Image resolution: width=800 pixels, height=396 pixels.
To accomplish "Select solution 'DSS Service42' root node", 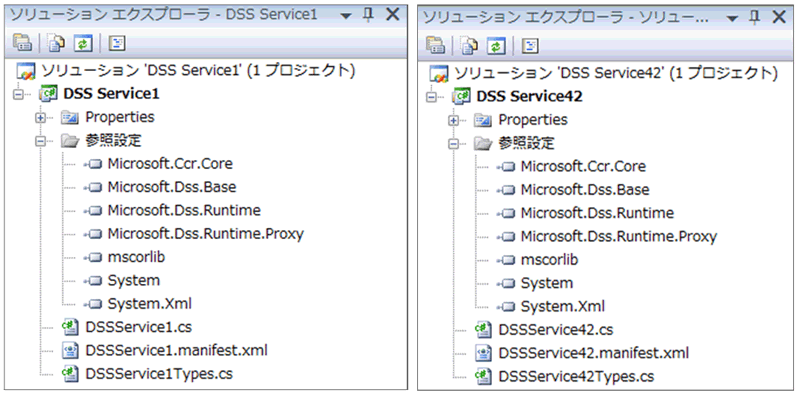I will (x=616, y=72).
